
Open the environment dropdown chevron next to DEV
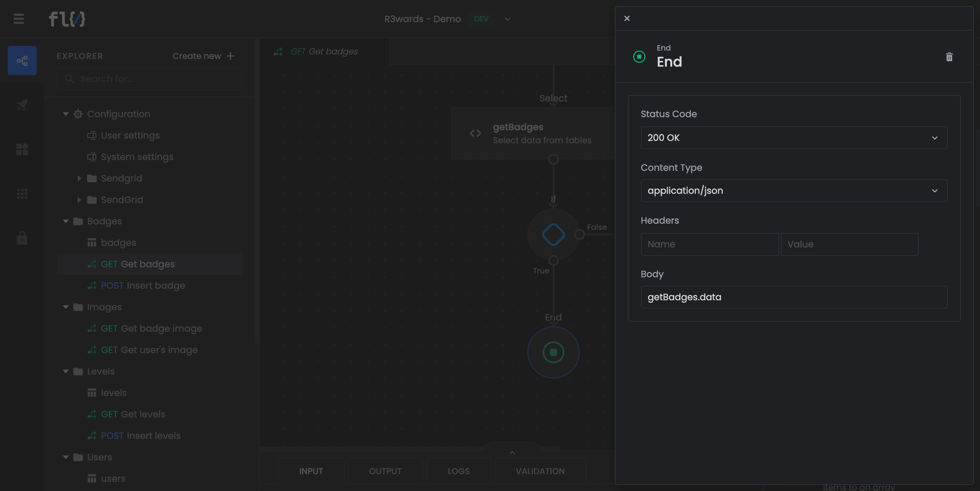click(x=508, y=19)
